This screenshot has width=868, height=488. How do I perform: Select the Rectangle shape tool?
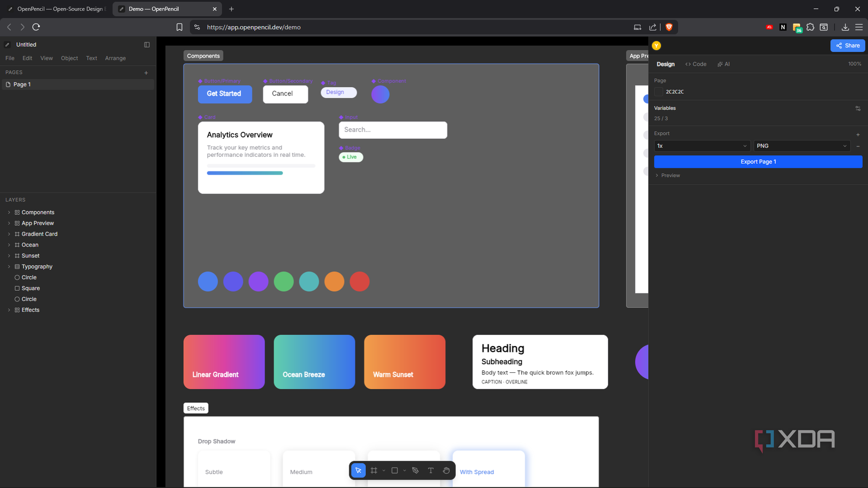point(395,470)
